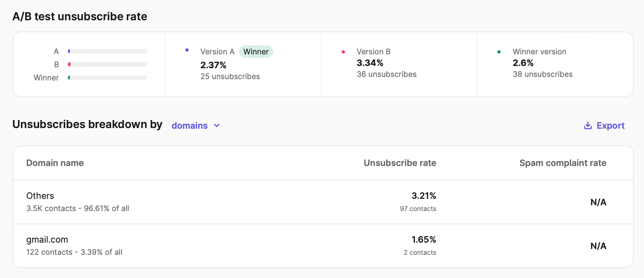The width and height of the screenshot is (644, 278).
Task: Select the Spam complaint rate column header
Action: (563, 163)
